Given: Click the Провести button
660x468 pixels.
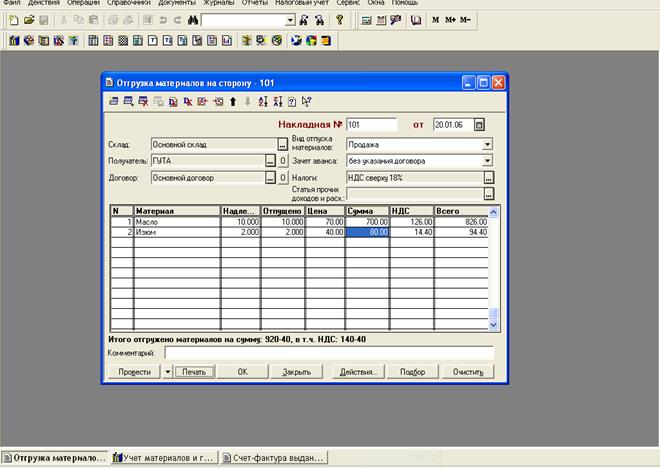Looking at the screenshot, I should pyautogui.click(x=134, y=371).
